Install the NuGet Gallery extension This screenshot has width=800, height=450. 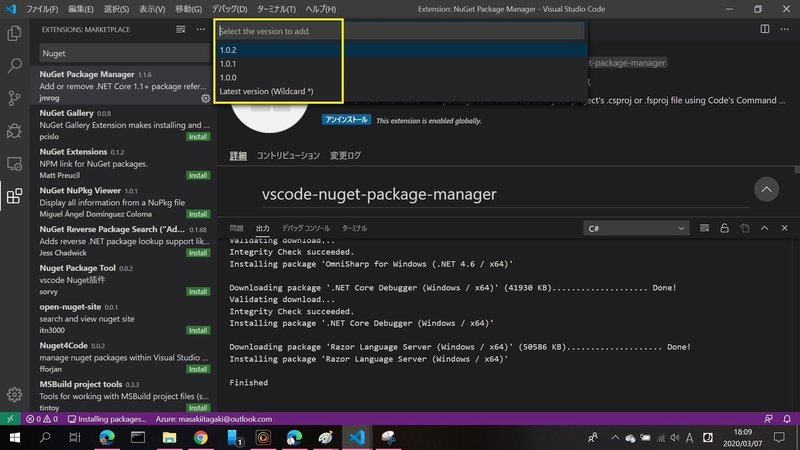pyautogui.click(x=198, y=137)
